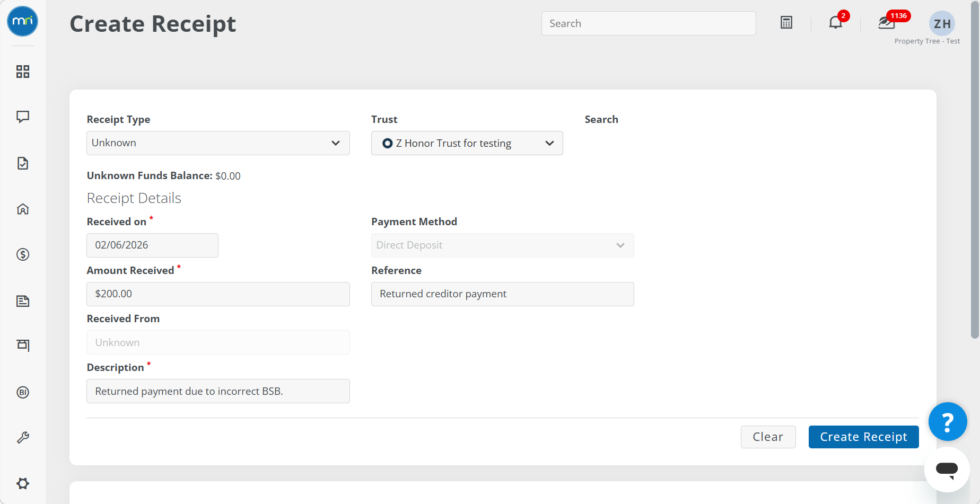The height and width of the screenshot is (504, 980).
Task: Click the Amount Received field
Action: (218, 294)
